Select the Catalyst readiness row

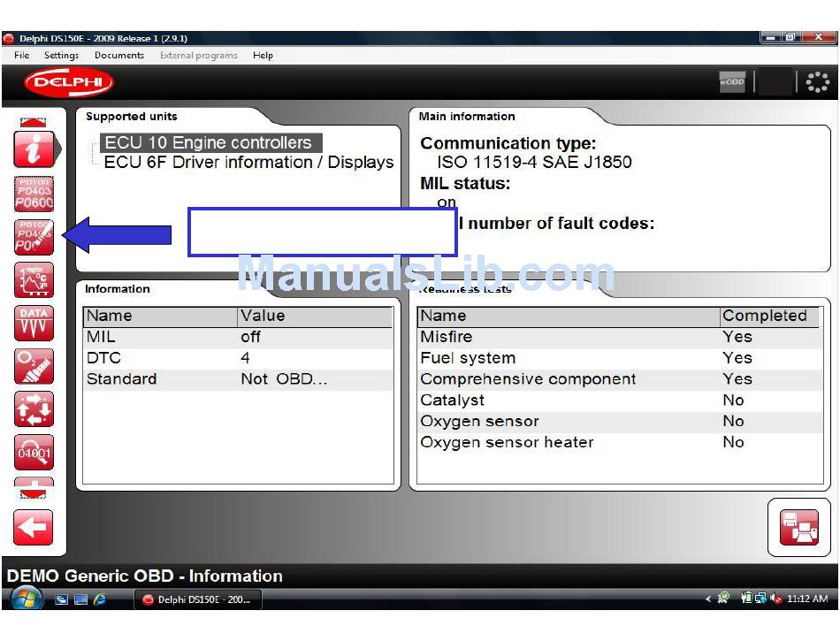pyautogui.click(x=620, y=400)
